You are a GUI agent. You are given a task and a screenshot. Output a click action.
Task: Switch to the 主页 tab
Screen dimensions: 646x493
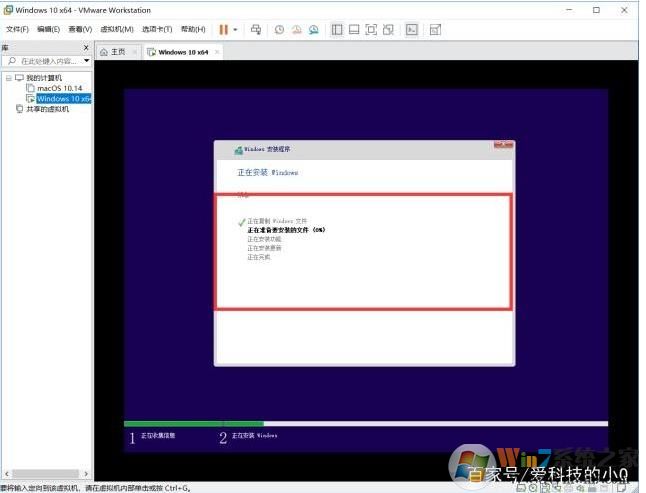(x=117, y=51)
